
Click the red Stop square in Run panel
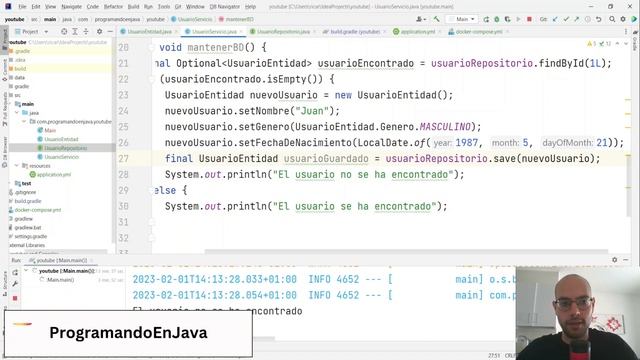[15, 298]
